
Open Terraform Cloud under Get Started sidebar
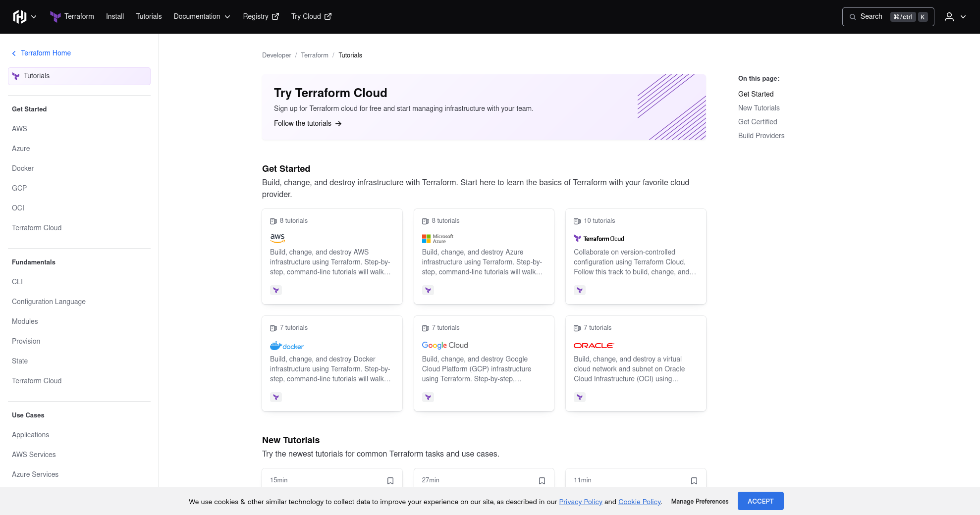coord(37,228)
